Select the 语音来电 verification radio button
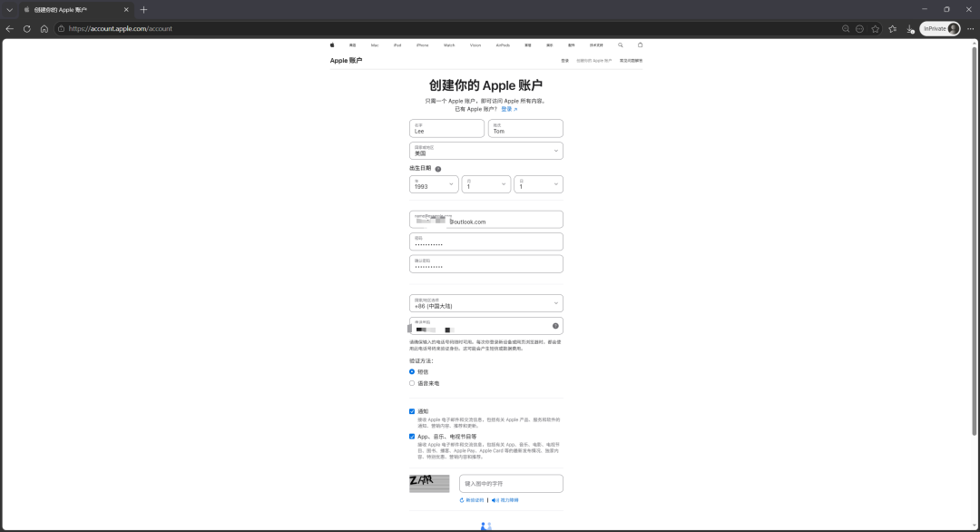Viewport: 980px width, 532px height. [x=412, y=383]
